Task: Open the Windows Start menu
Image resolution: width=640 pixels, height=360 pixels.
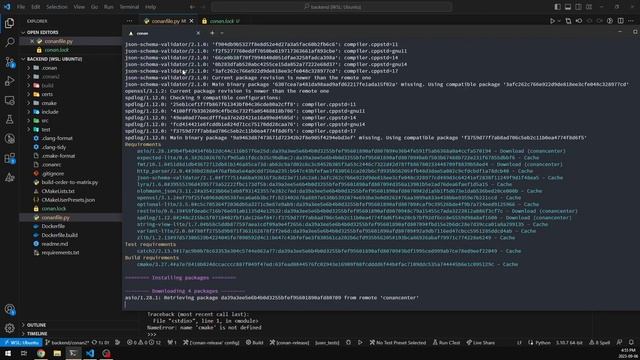Action: coord(8,353)
